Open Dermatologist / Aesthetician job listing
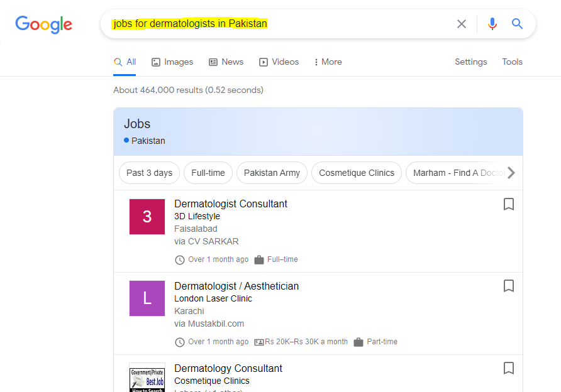 [236, 286]
